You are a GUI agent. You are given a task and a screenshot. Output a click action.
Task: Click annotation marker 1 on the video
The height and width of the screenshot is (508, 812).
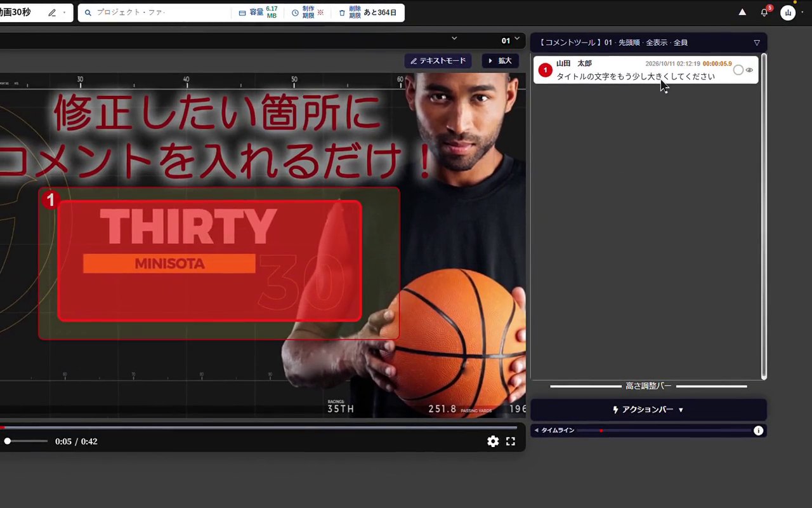51,200
